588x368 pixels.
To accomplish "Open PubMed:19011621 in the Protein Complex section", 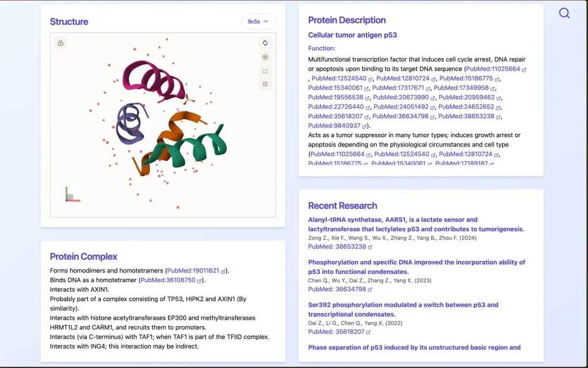I will click(x=195, y=270).
